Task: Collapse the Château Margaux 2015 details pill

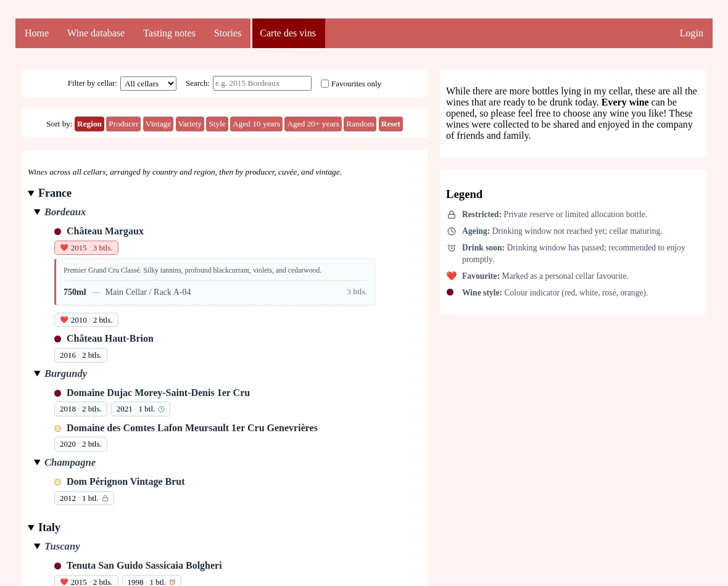Action: (86, 248)
